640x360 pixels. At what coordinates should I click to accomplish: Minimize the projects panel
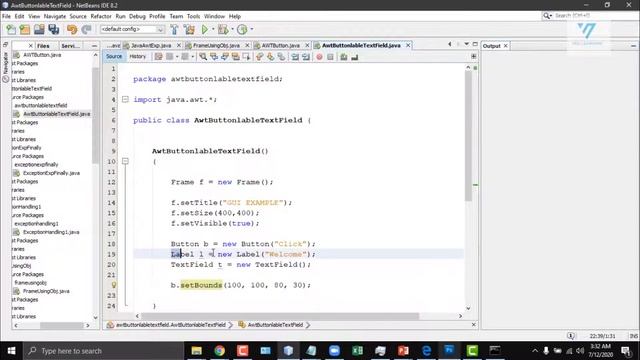click(95, 46)
